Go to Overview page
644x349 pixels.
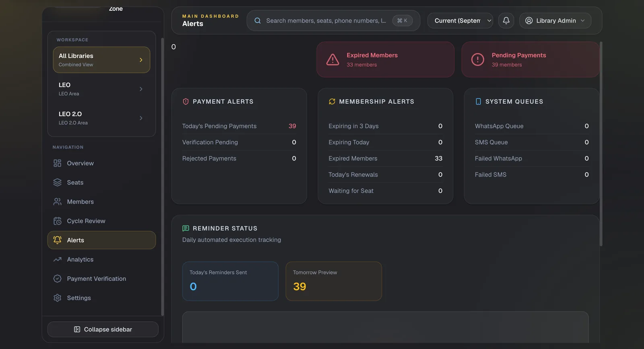coord(101,163)
